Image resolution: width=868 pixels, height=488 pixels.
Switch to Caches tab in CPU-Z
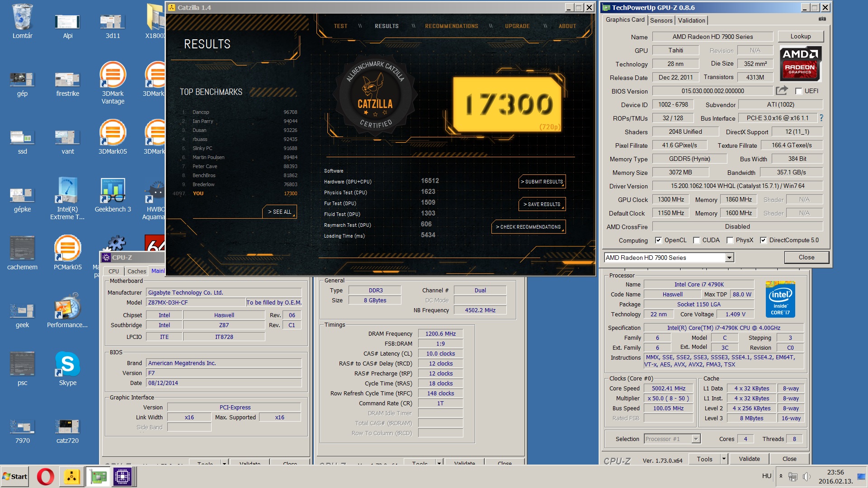point(137,271)
